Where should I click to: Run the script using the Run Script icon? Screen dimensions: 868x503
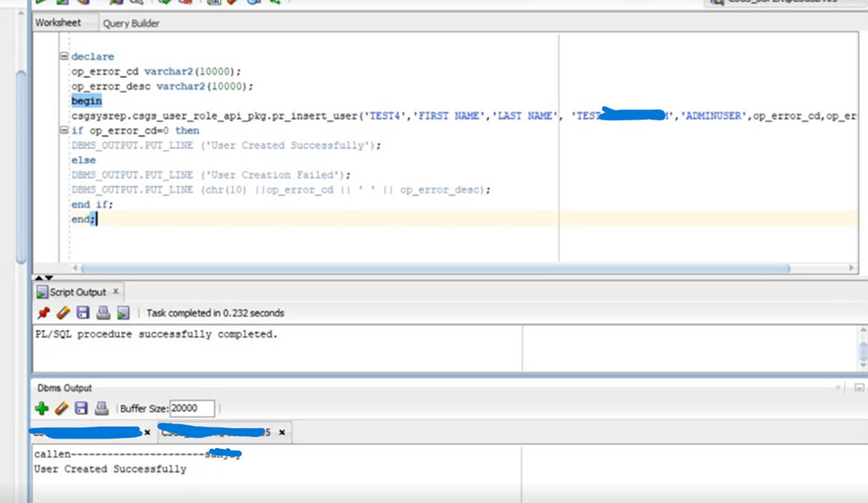point(62,4)
